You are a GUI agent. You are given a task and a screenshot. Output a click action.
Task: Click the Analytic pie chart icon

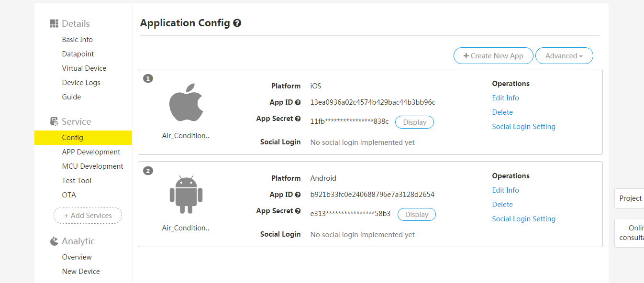pos(54,241)
